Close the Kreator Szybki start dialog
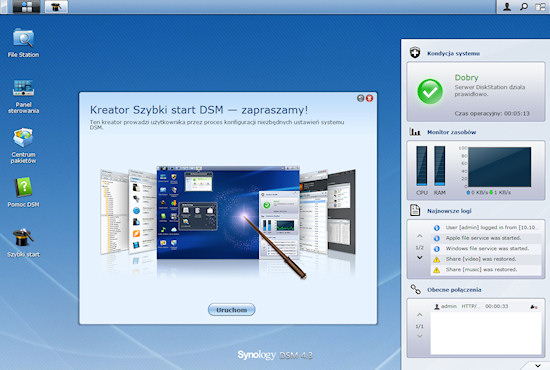This screenshot has height=370, width=550. coord(369,98)
